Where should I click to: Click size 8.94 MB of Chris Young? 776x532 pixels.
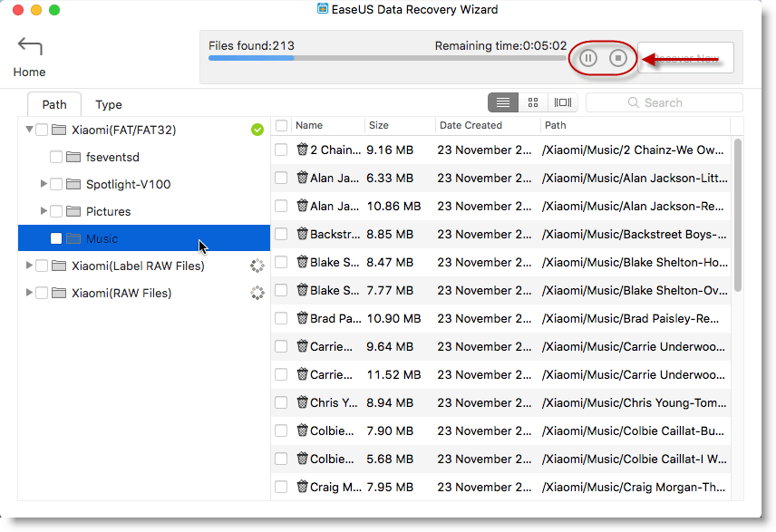390,402
